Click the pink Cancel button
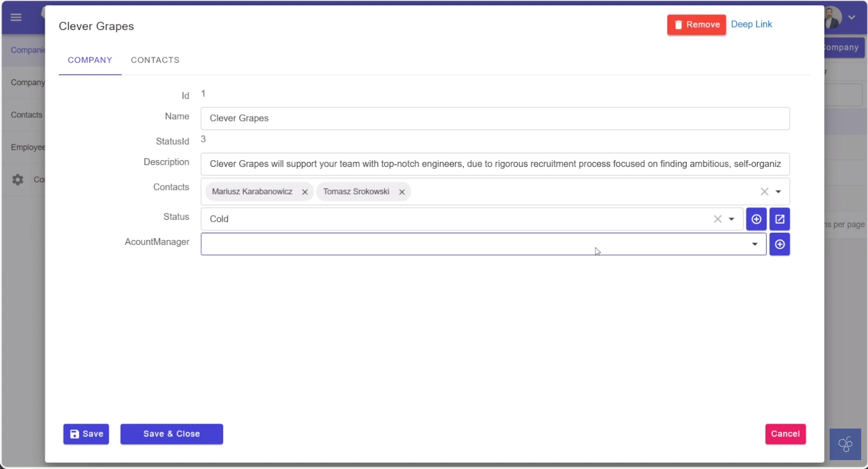The width and height of the screenshot is (868, 469). (x=785, y=434)
